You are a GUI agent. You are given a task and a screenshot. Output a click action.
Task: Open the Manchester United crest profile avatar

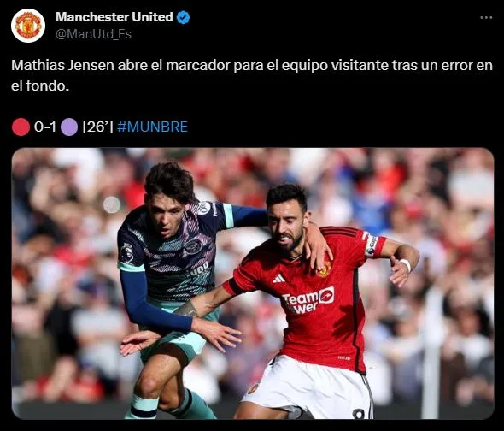tap(28, 26)
